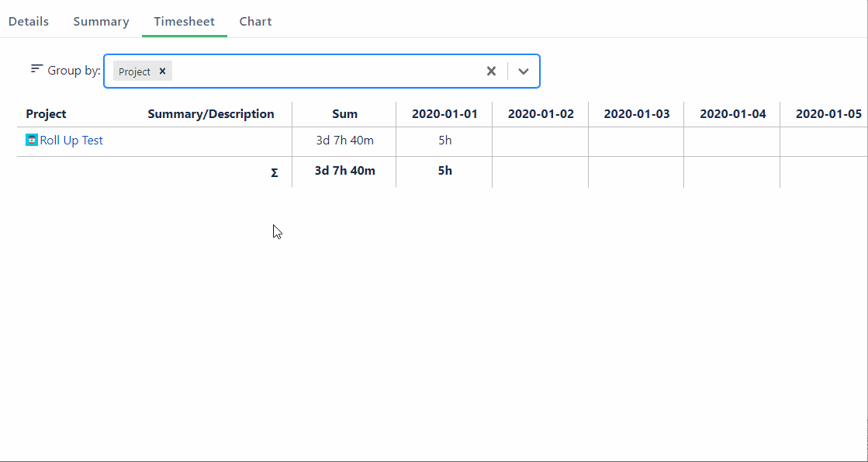Open the Roll Up Test project link
This screenshot has height=462, width=868.
point(71,140)
